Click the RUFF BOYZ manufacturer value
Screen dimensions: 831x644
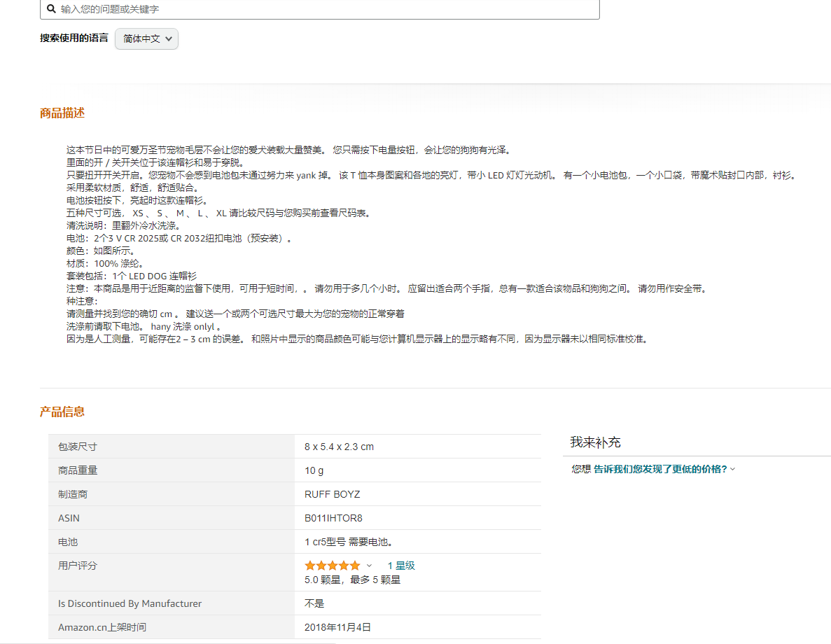coord(333,494)
